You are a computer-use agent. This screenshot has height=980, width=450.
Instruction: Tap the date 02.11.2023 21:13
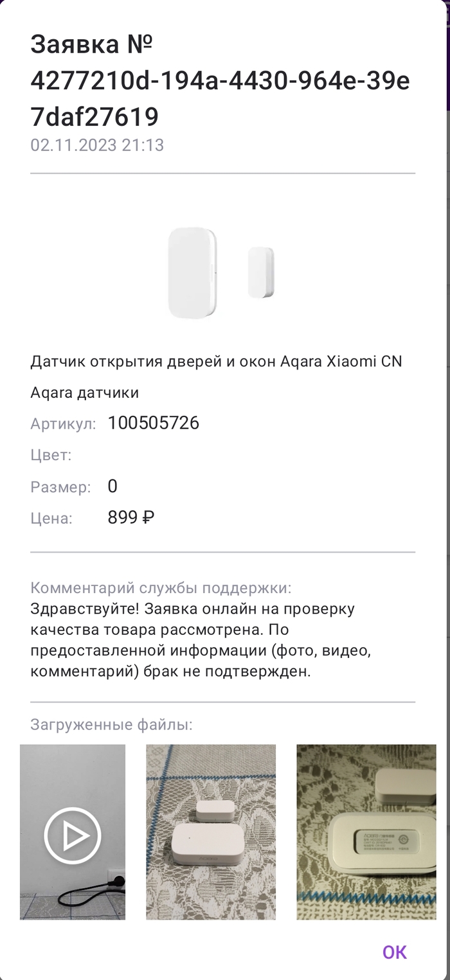tap(97, 145)
